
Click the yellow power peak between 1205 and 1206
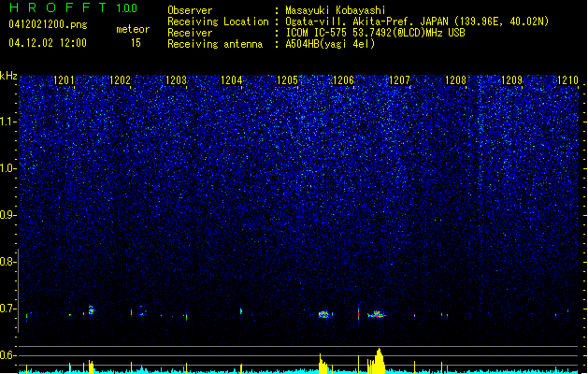[323, 364]
